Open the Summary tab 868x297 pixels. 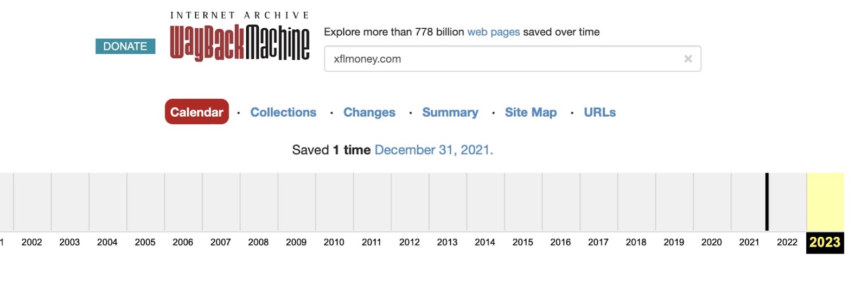[450, 112]
